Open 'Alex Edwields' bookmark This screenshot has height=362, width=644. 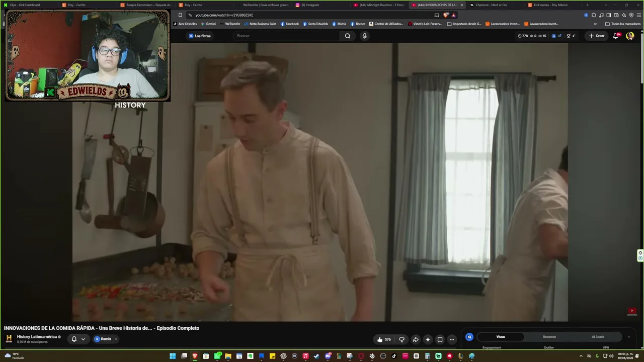[185, 24]
